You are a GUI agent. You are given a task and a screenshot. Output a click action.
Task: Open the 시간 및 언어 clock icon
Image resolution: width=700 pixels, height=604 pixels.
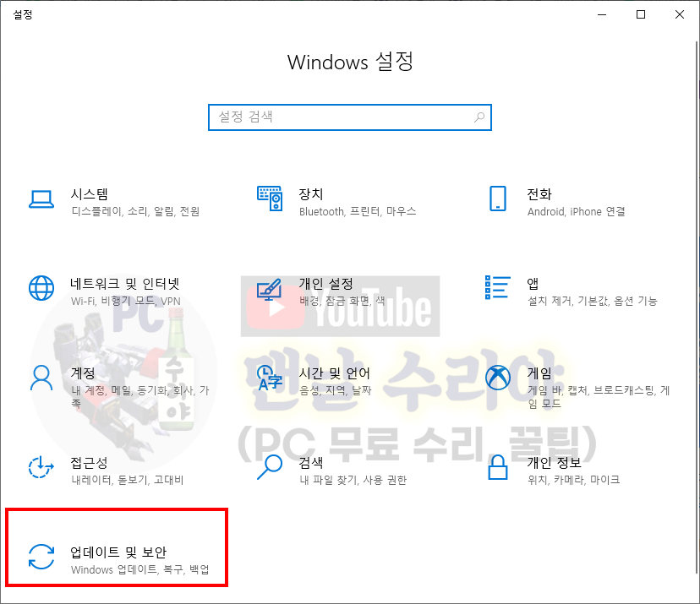click(x=270, y=378)
